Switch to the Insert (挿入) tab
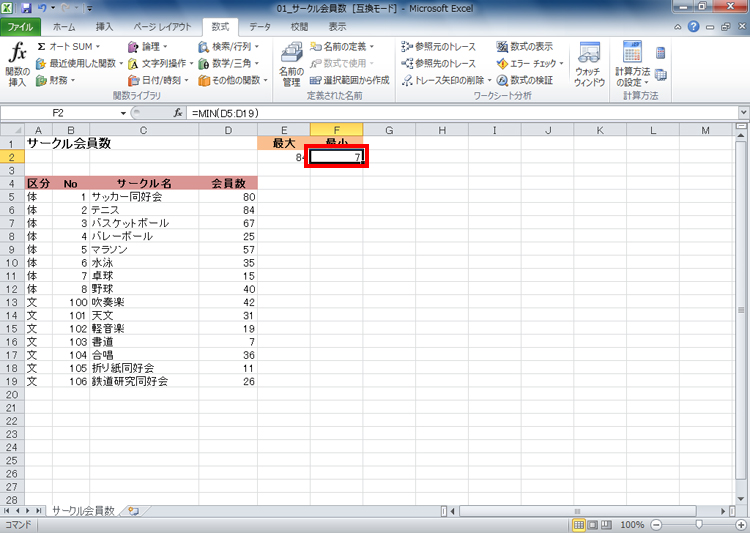This screenshot has width=750, height=533. pyautogui.click(x=104, y=27)
